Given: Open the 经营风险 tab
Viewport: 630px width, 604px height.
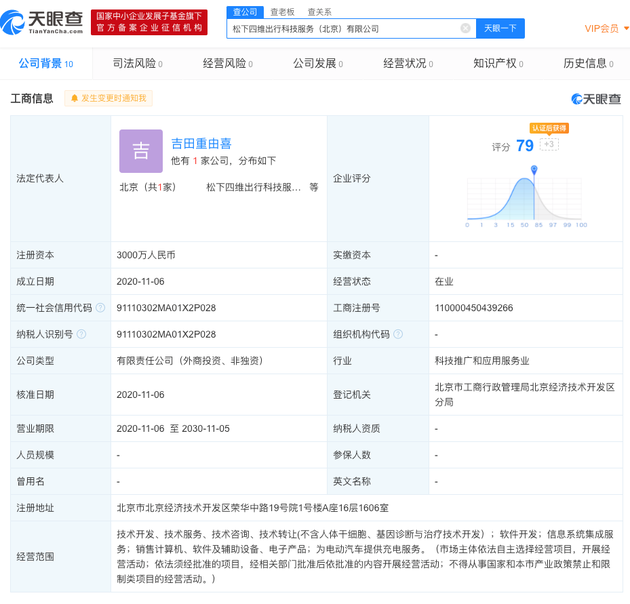Looking at the screenshot, I should pos(228,63).
